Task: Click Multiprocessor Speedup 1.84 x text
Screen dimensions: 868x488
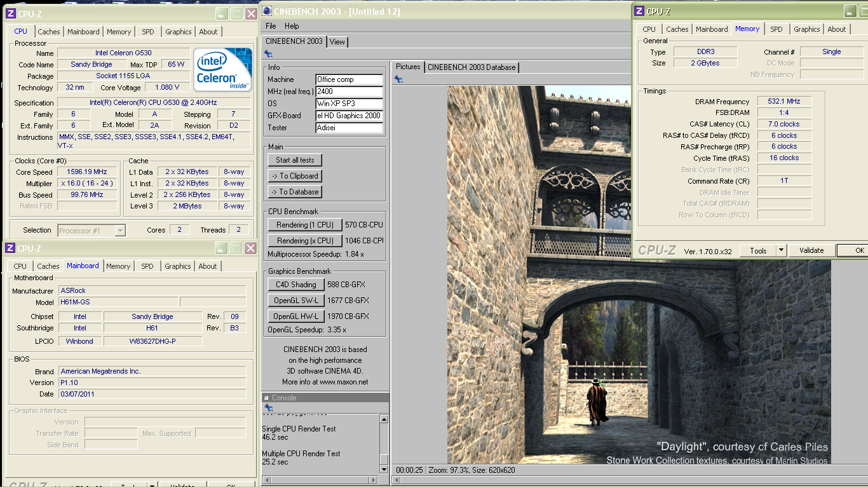Action: (316, 254)
